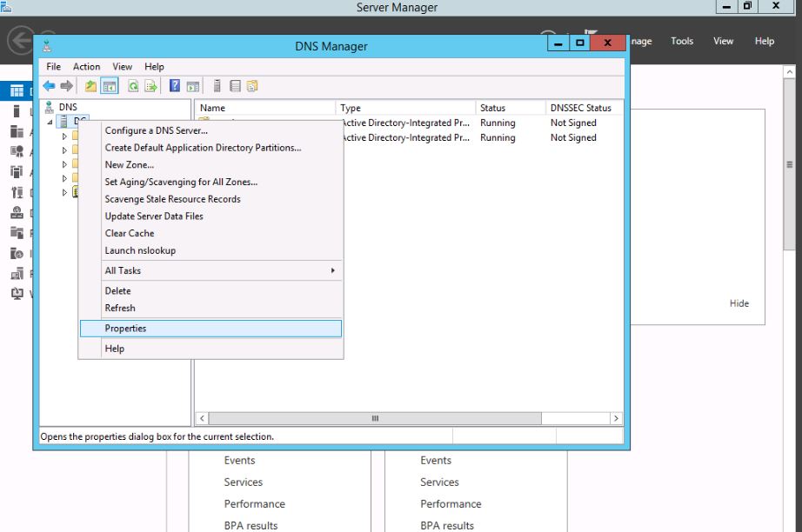Expand the last non-folder node under DC
Screen dimensions: 802x532
click(64, 193)
